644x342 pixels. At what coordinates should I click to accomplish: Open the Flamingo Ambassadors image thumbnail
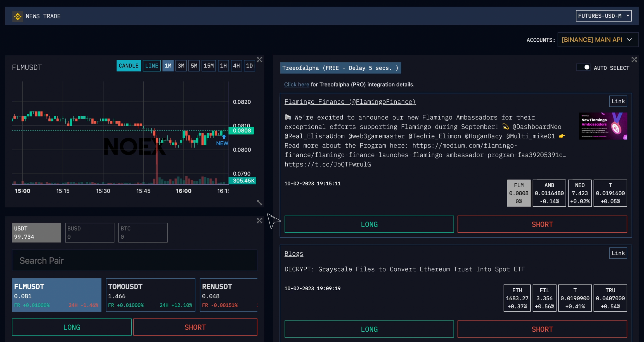click(603, 126)
